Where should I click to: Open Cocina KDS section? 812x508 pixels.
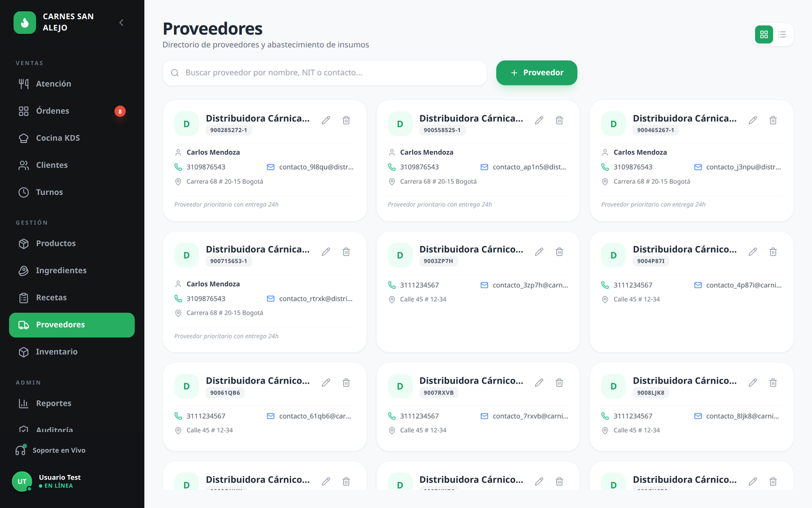pos(72,138)
